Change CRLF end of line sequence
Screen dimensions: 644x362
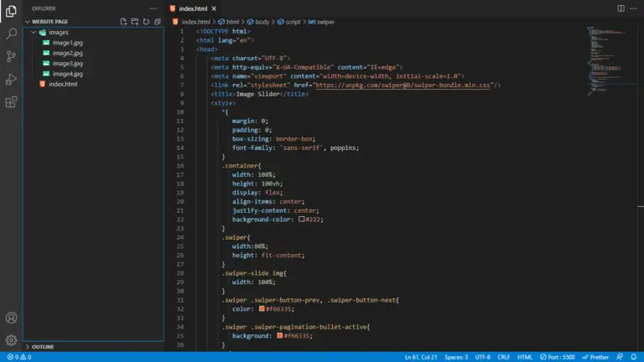pos(503,357)
